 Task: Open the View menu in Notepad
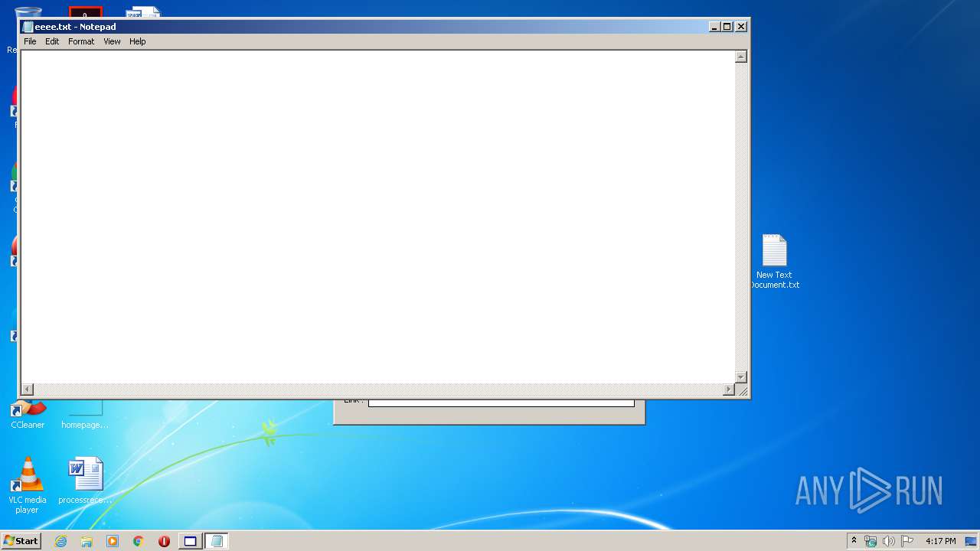112,41
